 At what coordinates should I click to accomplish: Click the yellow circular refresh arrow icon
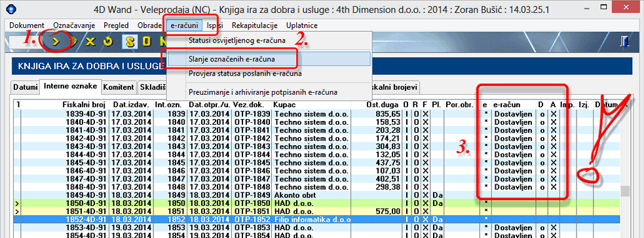pyautogui.click(x=108, y=41)
